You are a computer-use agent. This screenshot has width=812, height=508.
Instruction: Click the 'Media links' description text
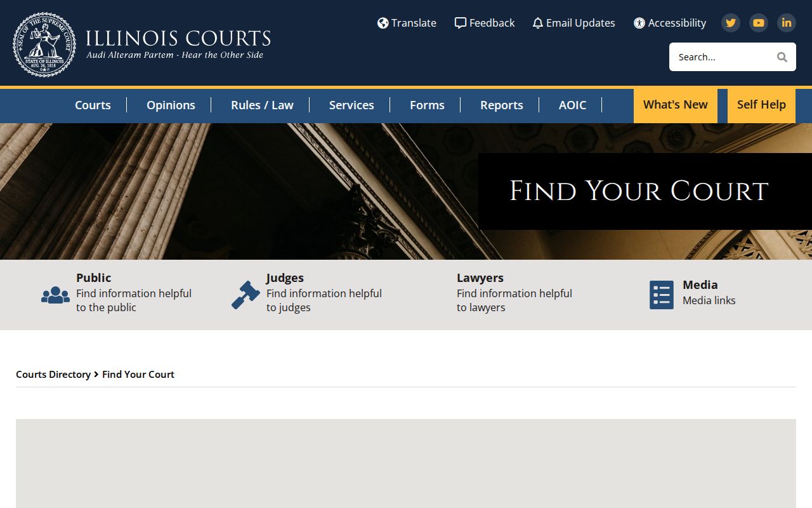(709, 300)
